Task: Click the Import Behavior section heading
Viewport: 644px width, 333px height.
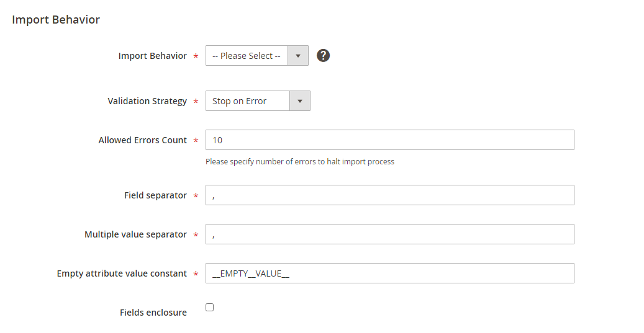Action: (56, 20)
